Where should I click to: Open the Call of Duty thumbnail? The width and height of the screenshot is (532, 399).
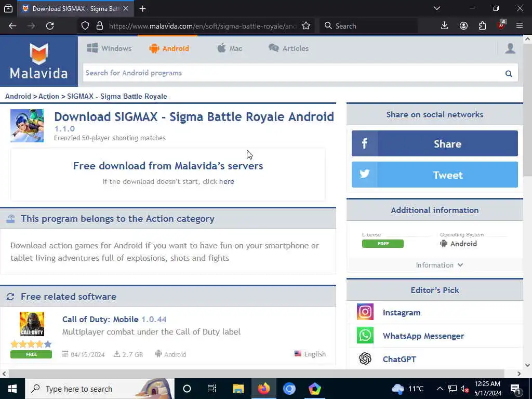pos(32,324)
